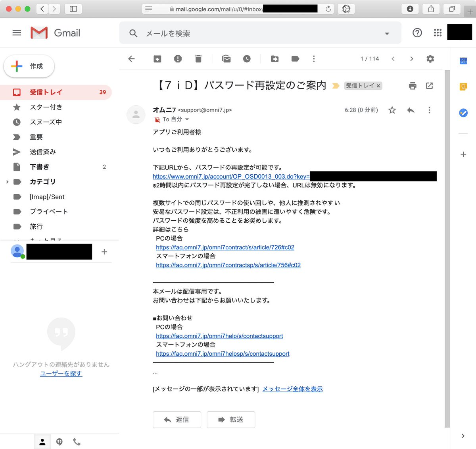
Task: Open toolbar more options menu
Action: coord(314,59)
